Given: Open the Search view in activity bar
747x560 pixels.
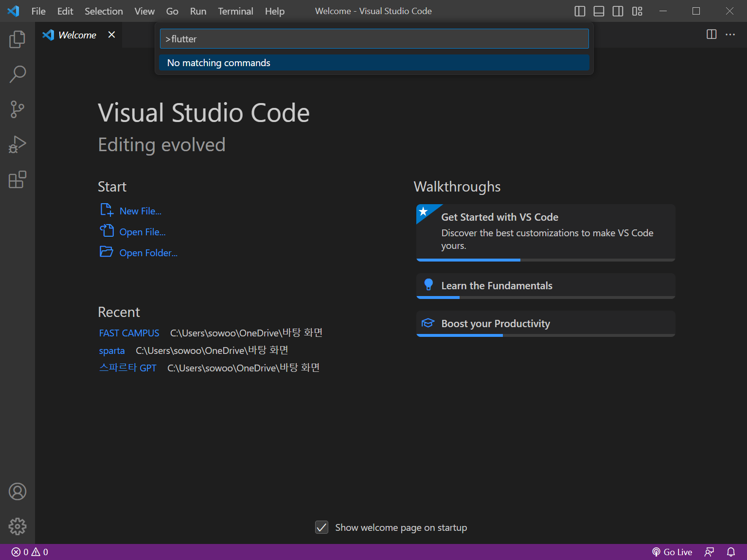Looking at the screenshot, I should 18,74.
